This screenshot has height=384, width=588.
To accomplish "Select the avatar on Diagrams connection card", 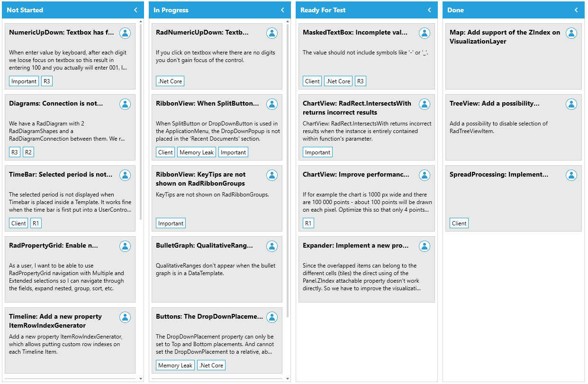I will click(x=125, y=104).
